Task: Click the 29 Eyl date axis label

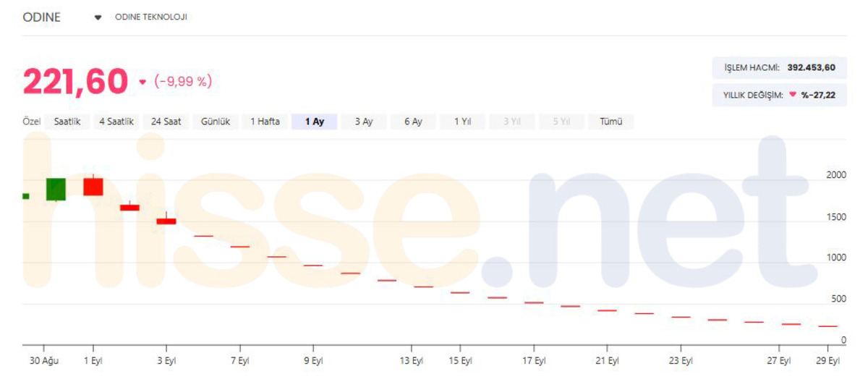Action: [827, 360]
